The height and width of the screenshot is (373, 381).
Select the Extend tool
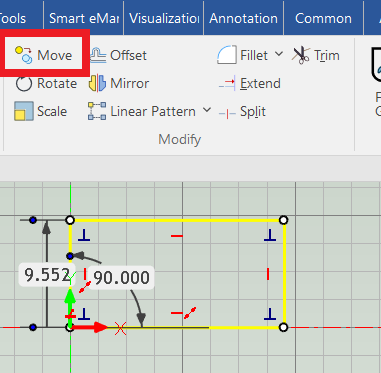[250, 83]
